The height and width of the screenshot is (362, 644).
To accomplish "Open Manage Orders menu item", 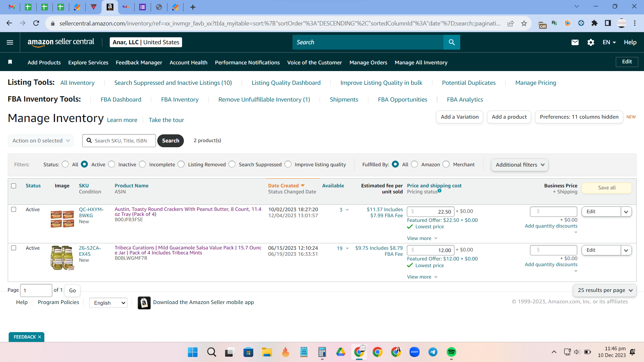I will tap(368, 62).
